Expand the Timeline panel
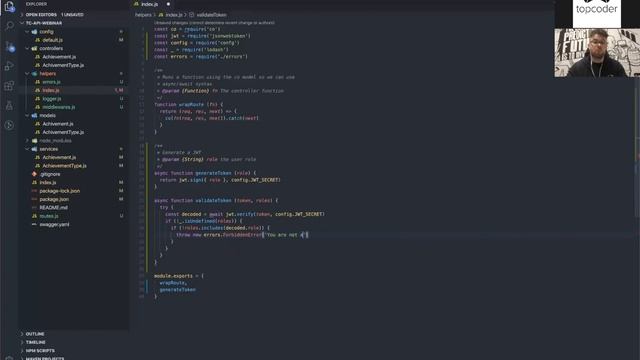Screen dimensions: 640x360 [22, 342]
